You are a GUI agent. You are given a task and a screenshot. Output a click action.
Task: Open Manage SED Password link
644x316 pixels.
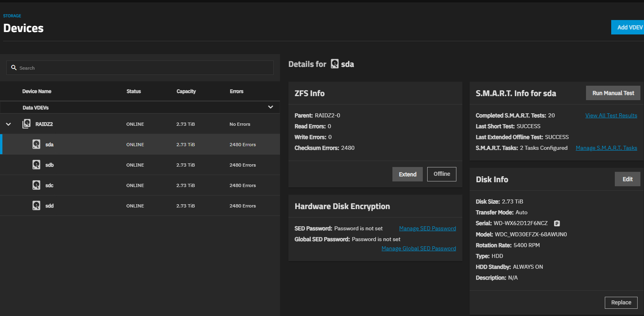click(x=428, y=228)
